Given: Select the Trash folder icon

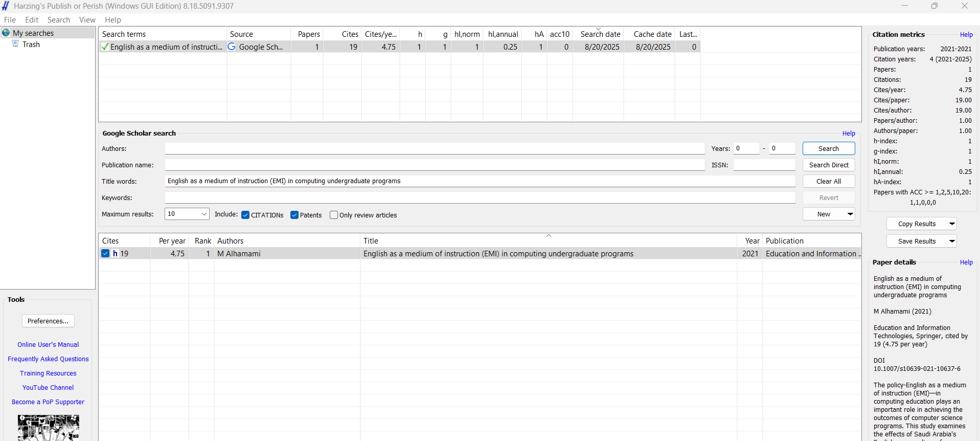Looking at the screenshot, I should pyautogui.click(x=16, y=44).
